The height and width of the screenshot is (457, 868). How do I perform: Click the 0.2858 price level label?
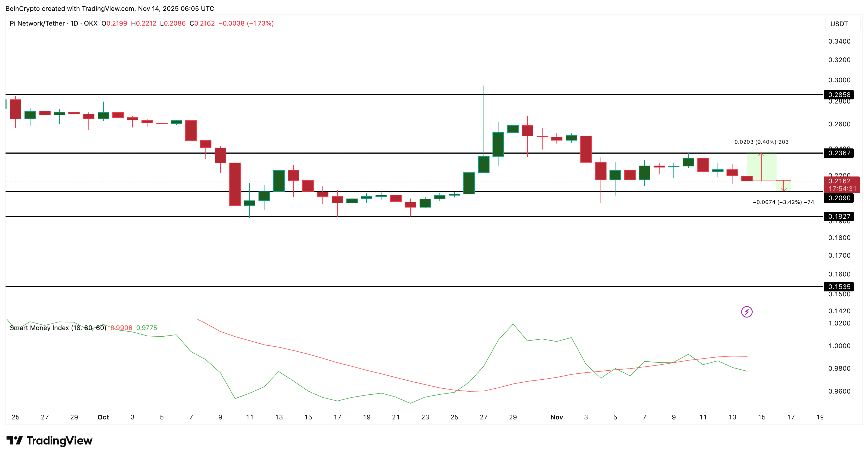tap(839, 95)
